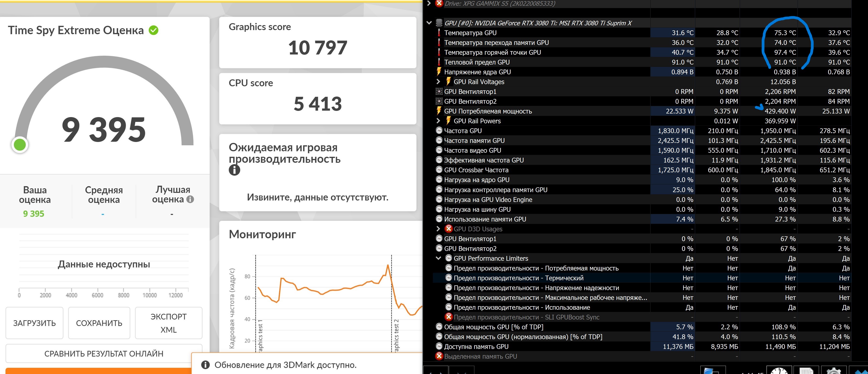Image resolution: width=868 pixels, height=374 pixels.
Task: Open HWiNFO settings gear icon at bottom
Action: pyautogui.click(x=834, y=371)
